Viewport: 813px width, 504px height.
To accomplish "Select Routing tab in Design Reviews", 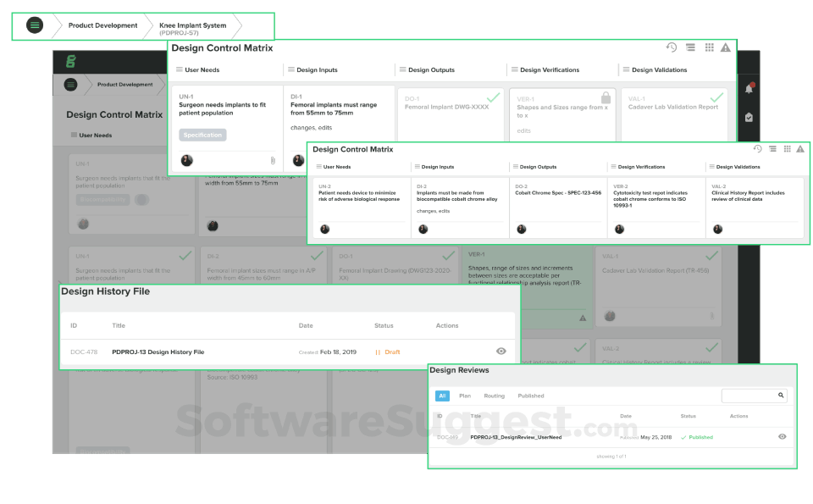I will [x=494, y=396].
